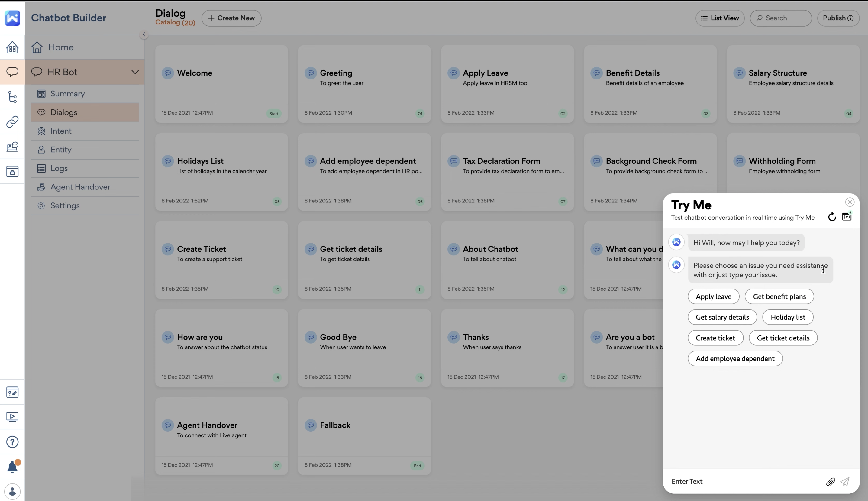Open the variables icon in Try Me header
Screen dimensions: 868x501
pyautogui.click(x=847, y=216)
